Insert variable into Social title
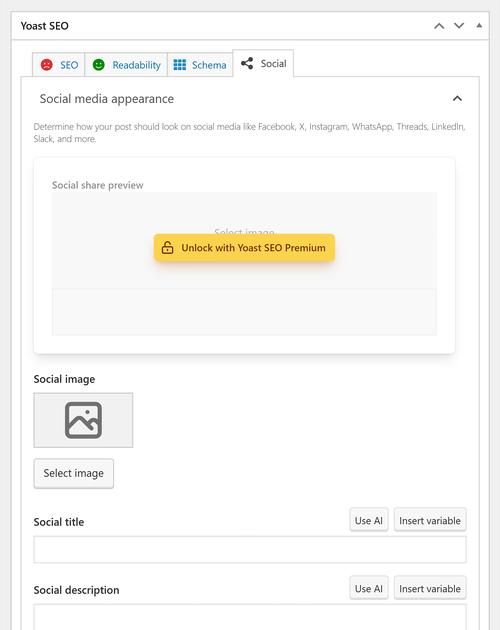The width and height of the screenshot is (500, 630). click(x=430, y=520)
